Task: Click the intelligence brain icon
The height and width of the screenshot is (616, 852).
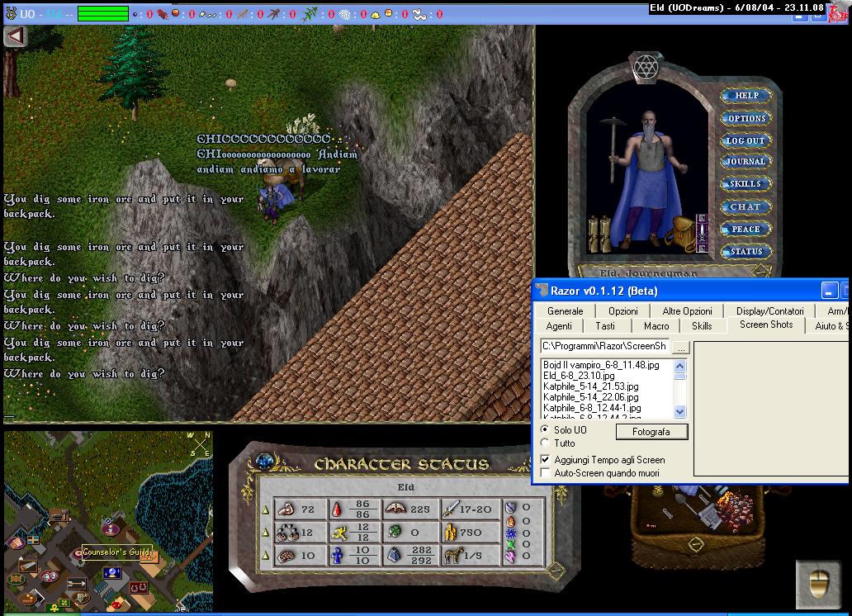Action: point(286,556)
